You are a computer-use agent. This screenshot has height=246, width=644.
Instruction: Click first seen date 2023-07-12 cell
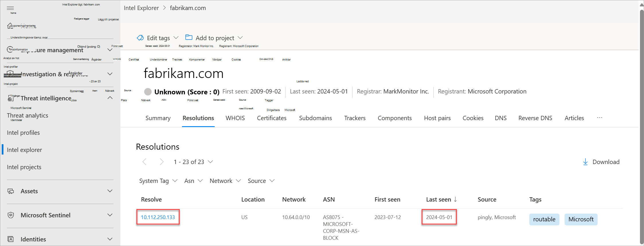click(x=388, y=217)
